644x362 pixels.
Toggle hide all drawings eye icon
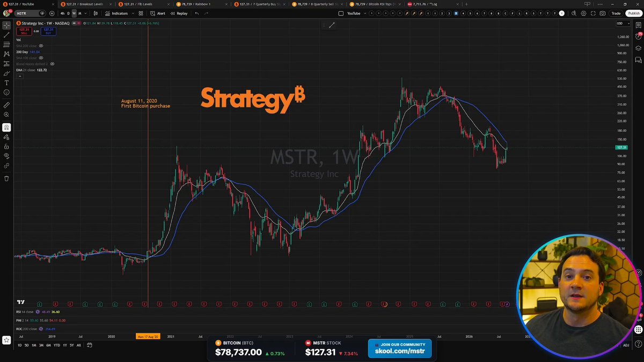[6, 156]
